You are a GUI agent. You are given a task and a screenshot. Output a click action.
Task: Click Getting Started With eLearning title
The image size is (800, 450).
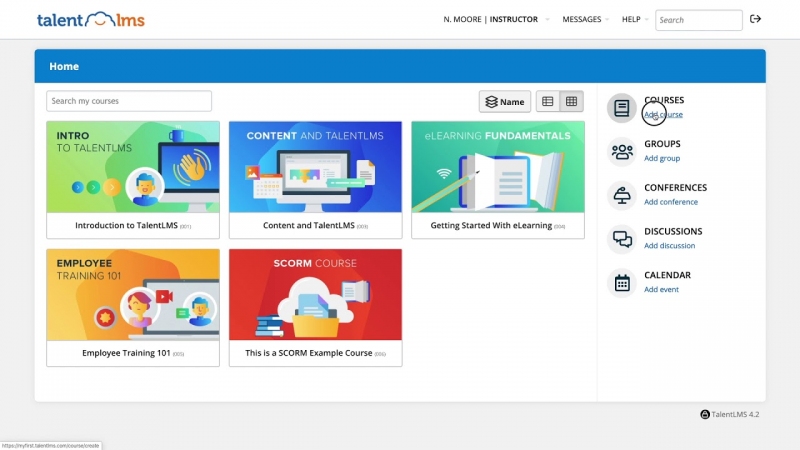(491, 226)
